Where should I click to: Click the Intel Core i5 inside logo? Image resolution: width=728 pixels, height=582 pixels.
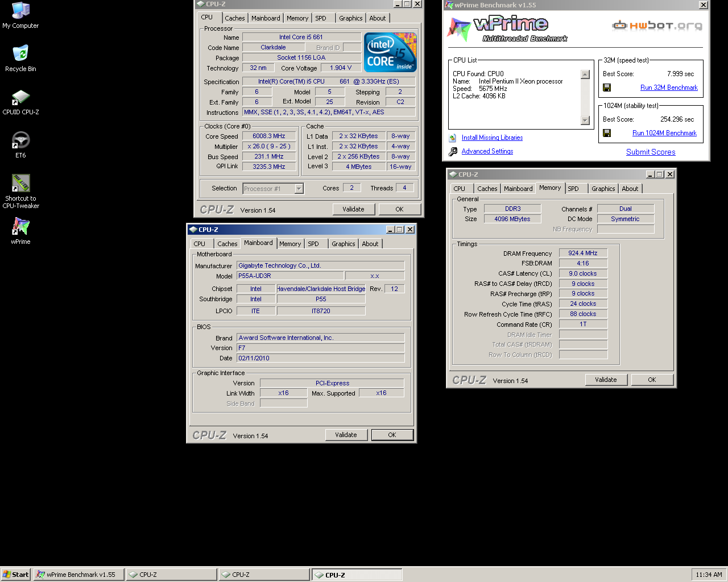coord(390,52)
